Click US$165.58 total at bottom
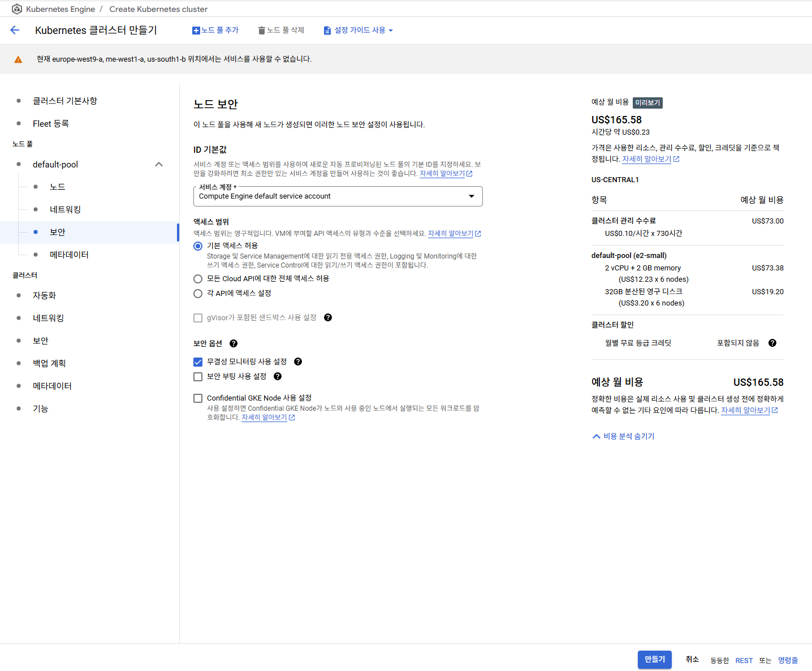 pyautogui.click(x=758, y=382)
